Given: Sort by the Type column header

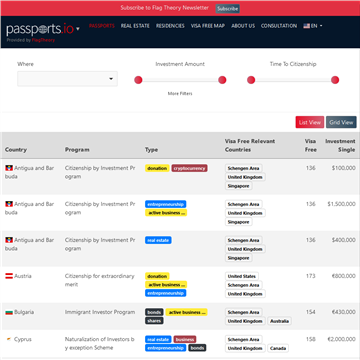Looking at the screenshot, I should click(151, 150).
